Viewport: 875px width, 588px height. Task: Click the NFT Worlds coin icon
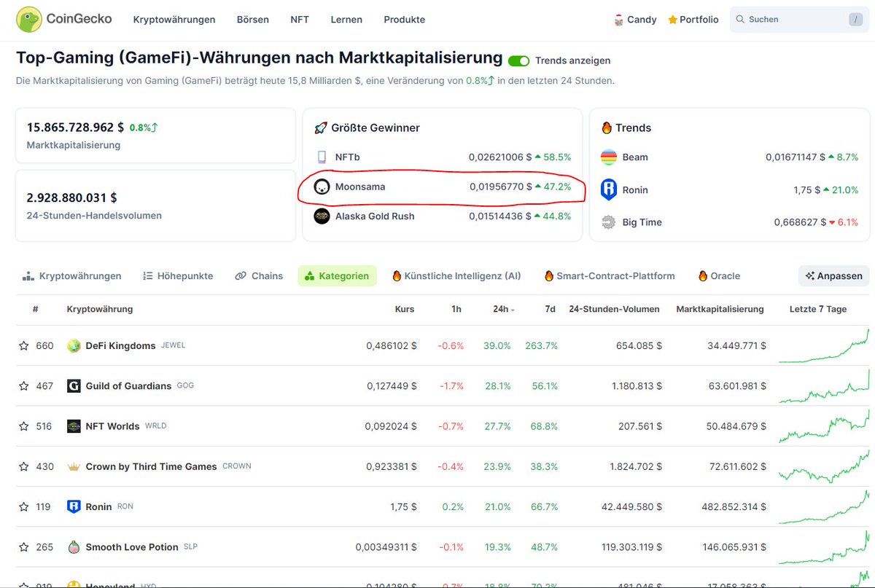coord(74,426)
